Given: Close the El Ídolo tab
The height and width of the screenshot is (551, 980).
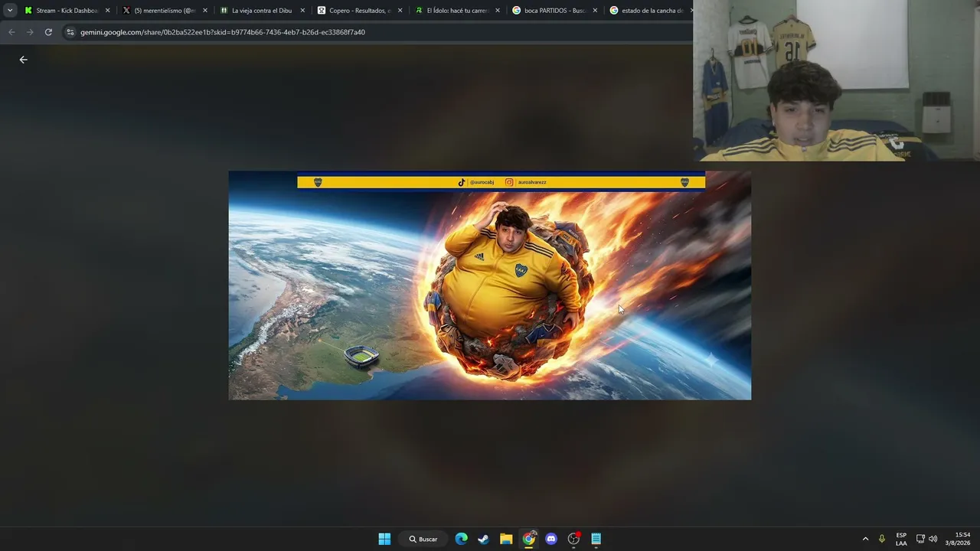Looking at the screenshot, I should click(498, 11).
